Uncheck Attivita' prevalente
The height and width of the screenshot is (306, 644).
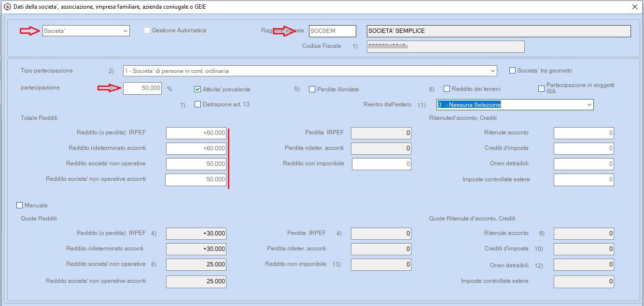tap(198, 89)
